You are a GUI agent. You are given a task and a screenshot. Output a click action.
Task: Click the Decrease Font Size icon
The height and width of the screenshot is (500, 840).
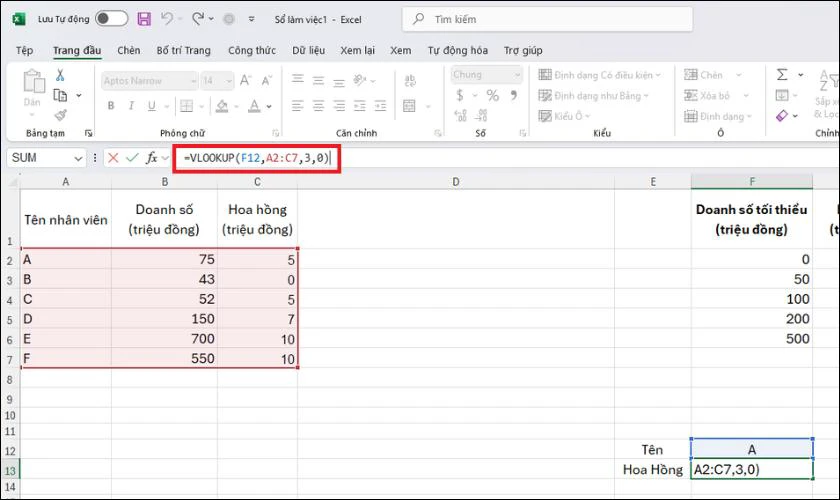pos(266,81)
